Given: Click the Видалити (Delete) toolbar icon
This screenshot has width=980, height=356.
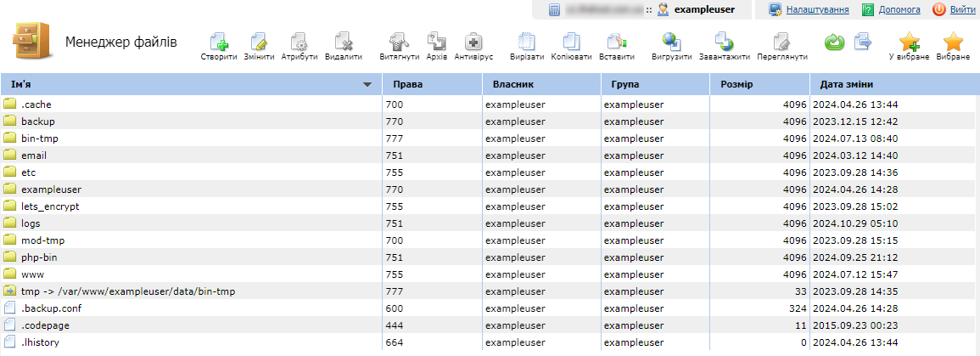Looking at the screenshot, I should pyautogui.click(x=344, y=42).
